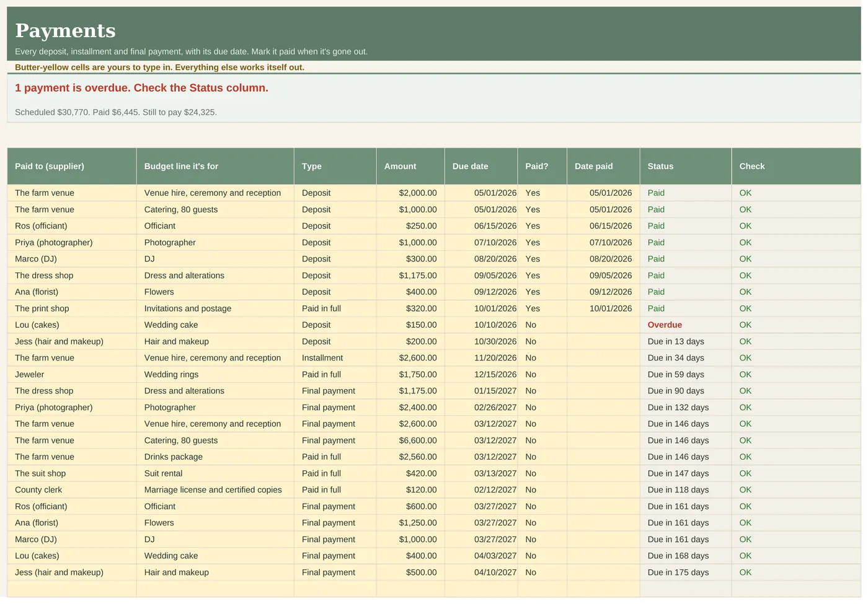
Task: Click the "The print shop" supplier cell
Action: point(72,309)
